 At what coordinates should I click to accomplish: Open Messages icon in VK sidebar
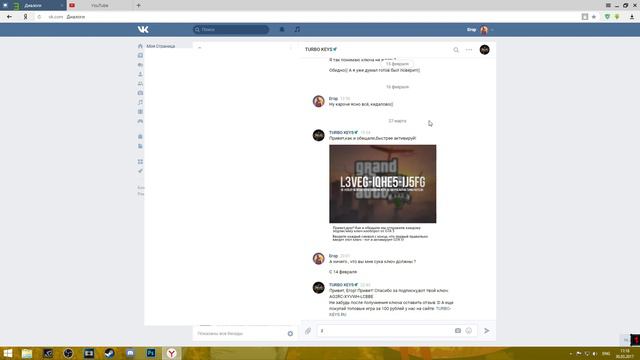point(140,65)
